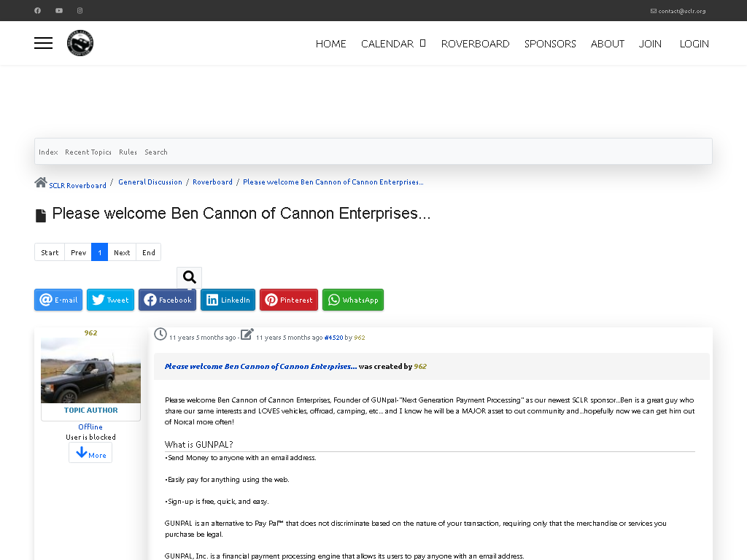This screenshot has width=747, height=560.
Task: Open ROVERBOARD navigation item
Action: click(x=475, y=44)
